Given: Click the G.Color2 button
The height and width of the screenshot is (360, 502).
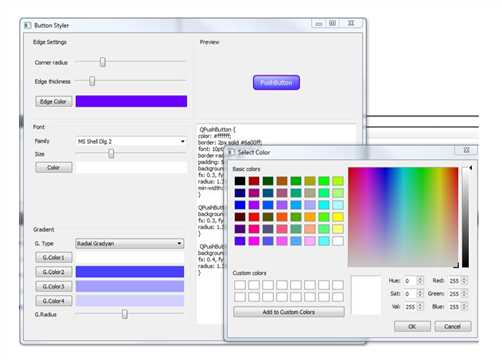Looking at the screenshot, I should 54,272.
